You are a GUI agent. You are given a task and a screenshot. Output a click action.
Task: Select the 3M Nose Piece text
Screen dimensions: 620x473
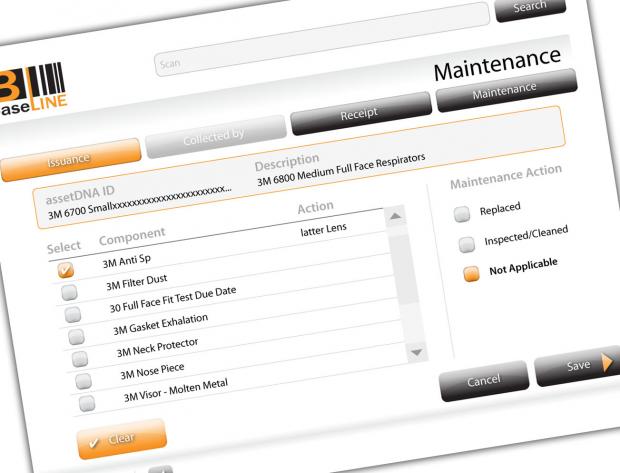point(152,371)
